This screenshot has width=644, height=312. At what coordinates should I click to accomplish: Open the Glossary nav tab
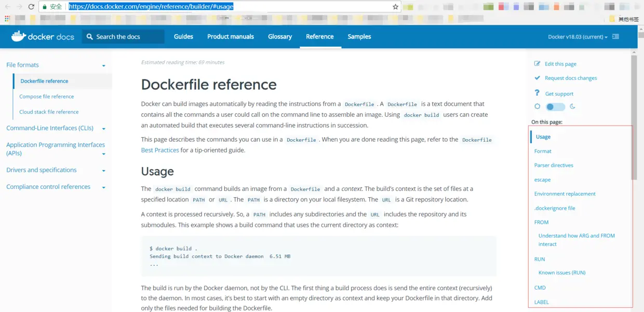coord(280,36)
